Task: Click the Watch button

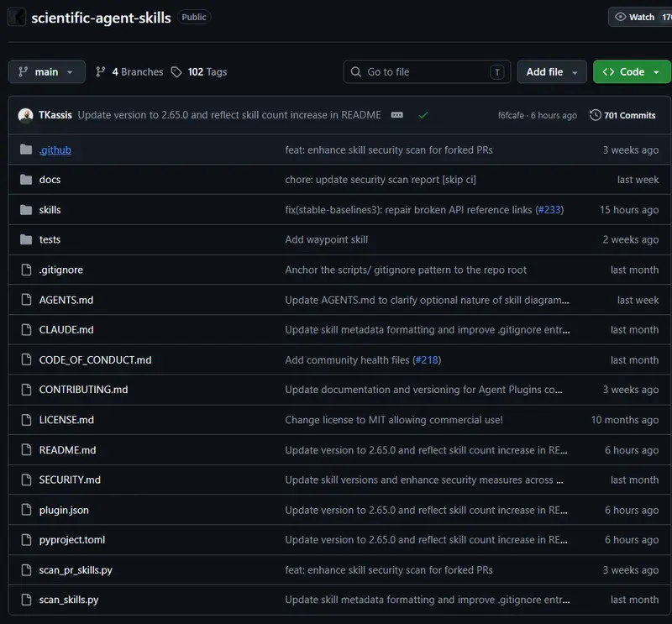Action: pos(640,17)
